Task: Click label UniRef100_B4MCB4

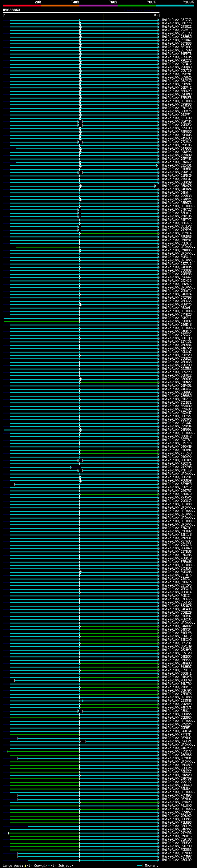Action: pos(177,629)
